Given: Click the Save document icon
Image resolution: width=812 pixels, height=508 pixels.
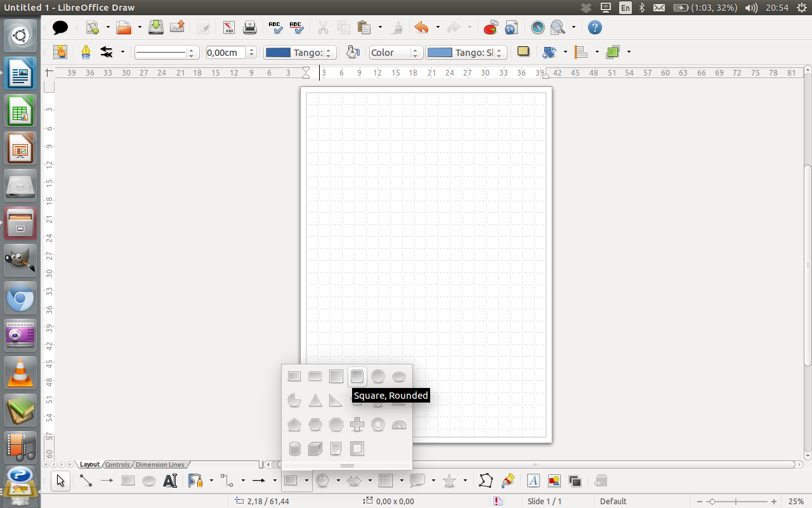Looking at the screenshot, I should pyautogui.click(x=156, y=27).
